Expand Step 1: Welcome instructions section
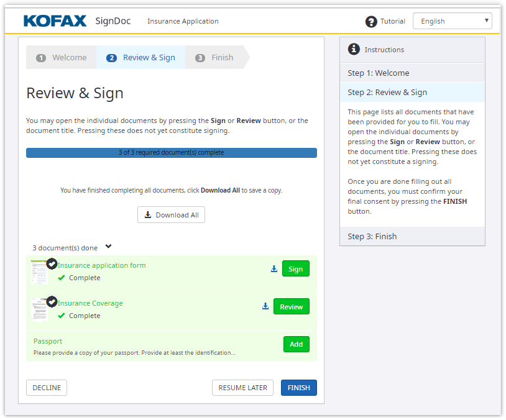The image size is (506, 420). [412, 73]
